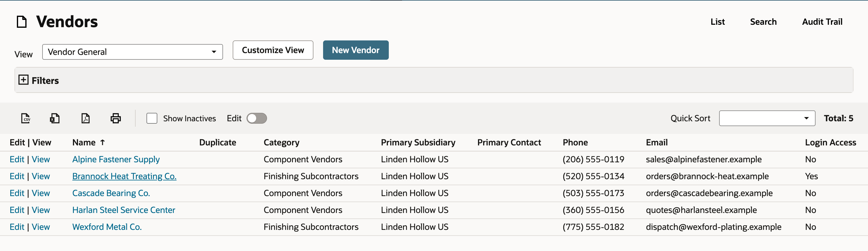View the Brannock Heat Treating Co. record
The image size is (868, 251).
click(x=41, y=176)
